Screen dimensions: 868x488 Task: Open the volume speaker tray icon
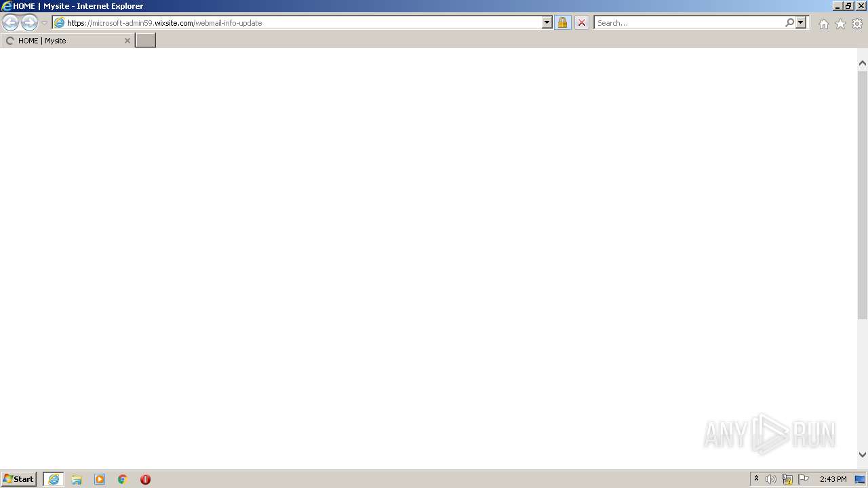pos(771,479)
